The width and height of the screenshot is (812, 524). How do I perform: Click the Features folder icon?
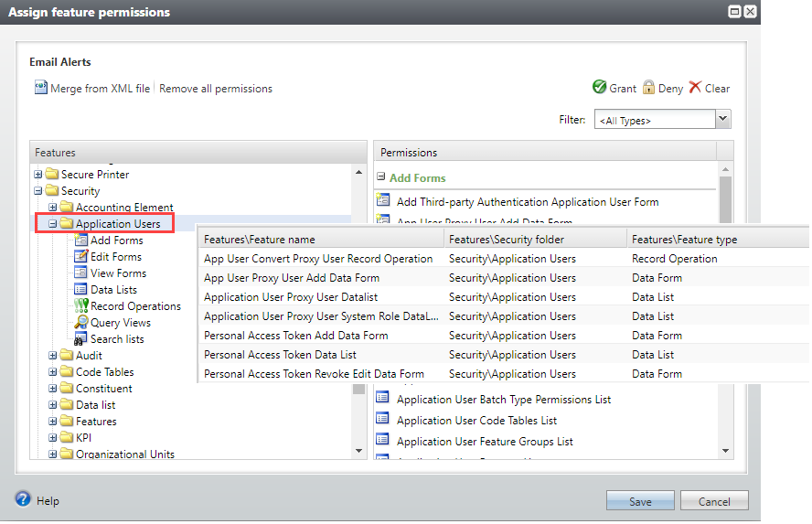[x=66, y=421]
